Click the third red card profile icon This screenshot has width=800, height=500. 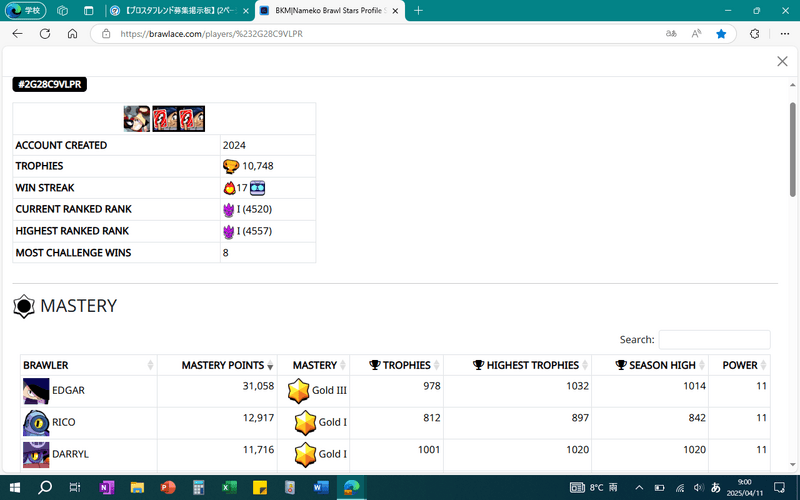pyautogui.click(x=192, y=118)
